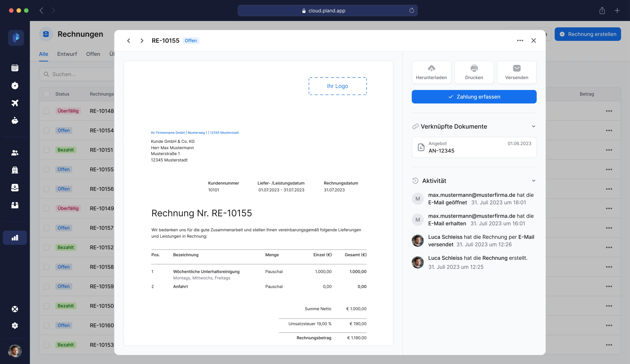Check the box for row RE-10153
This screenshot has width=630, height=364.
(47, 345)
